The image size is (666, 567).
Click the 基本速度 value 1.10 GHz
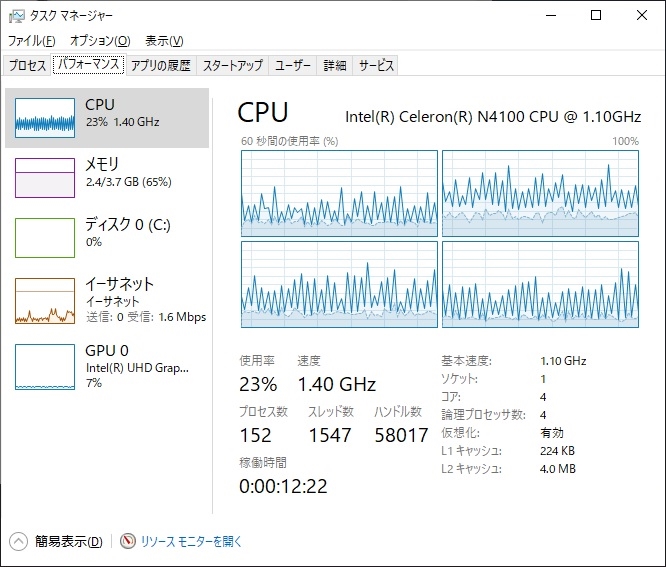(563, 361)
